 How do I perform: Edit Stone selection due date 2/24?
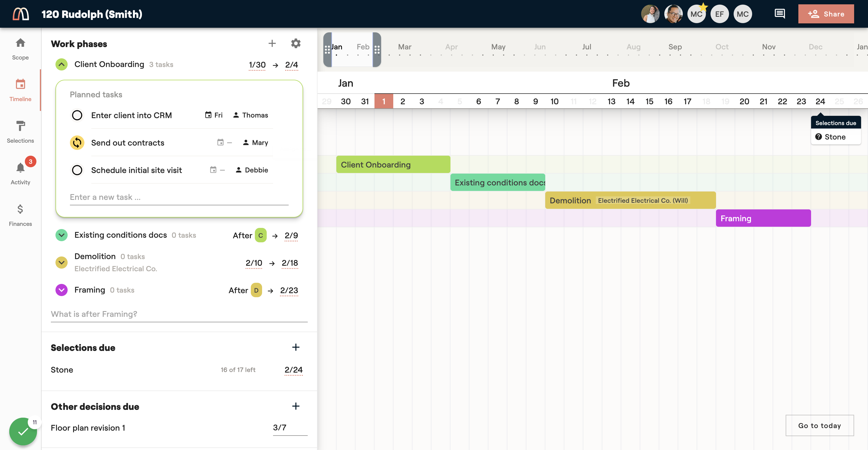click(294, 370)
